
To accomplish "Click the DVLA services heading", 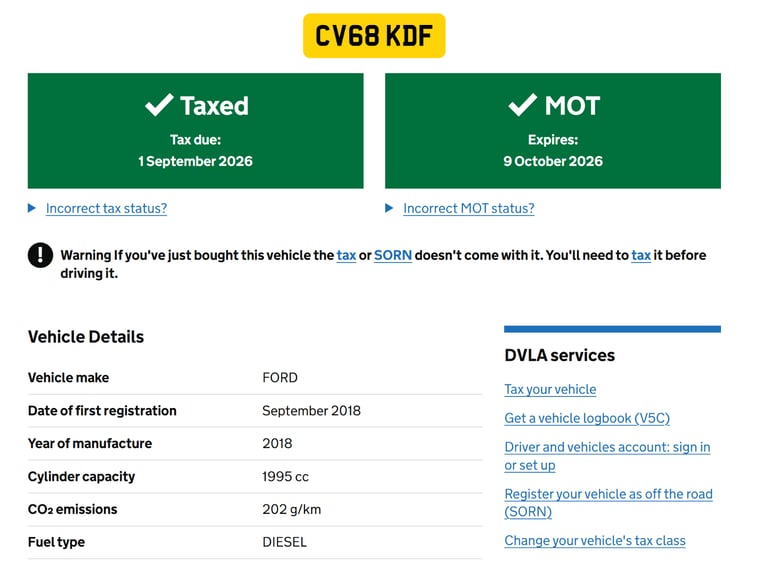I will click(x=559, y=355).
